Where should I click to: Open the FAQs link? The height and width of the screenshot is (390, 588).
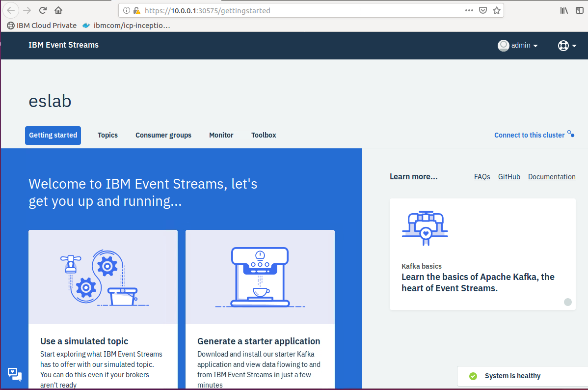482,177
